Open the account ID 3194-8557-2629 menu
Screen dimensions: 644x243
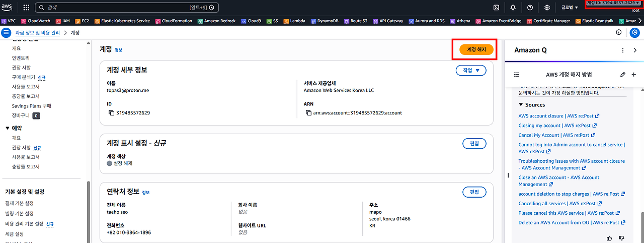point(613,3)
